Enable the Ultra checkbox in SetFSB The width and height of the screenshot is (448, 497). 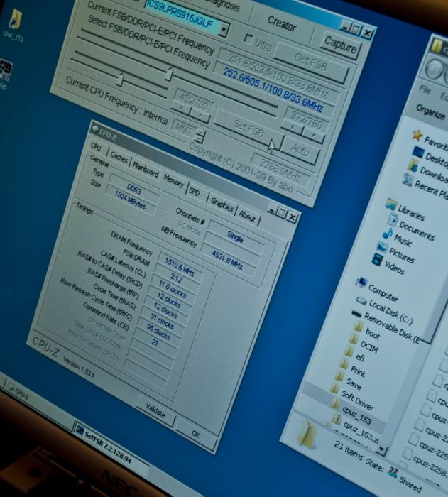pos(248,39)
